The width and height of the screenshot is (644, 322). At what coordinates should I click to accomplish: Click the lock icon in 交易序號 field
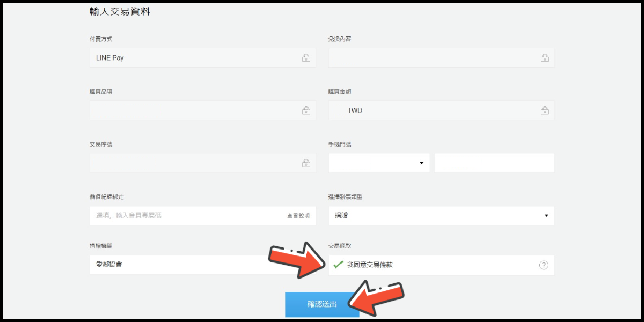(306, 163)
